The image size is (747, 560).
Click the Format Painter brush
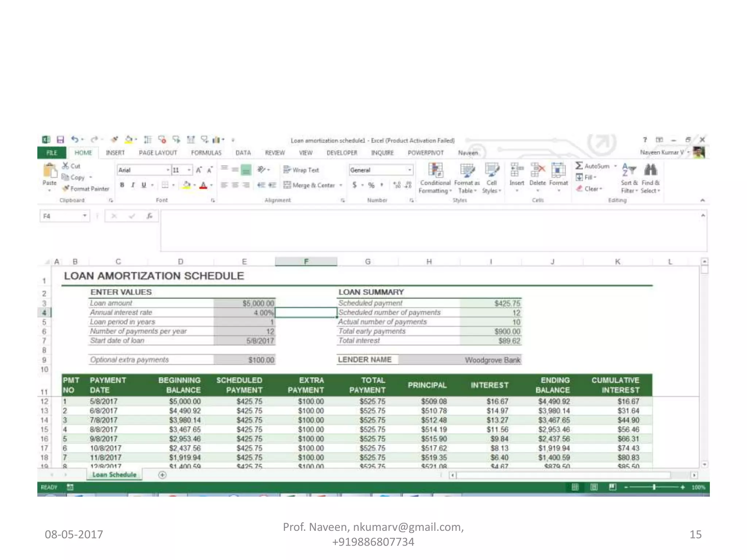click(x=66, y=188)
